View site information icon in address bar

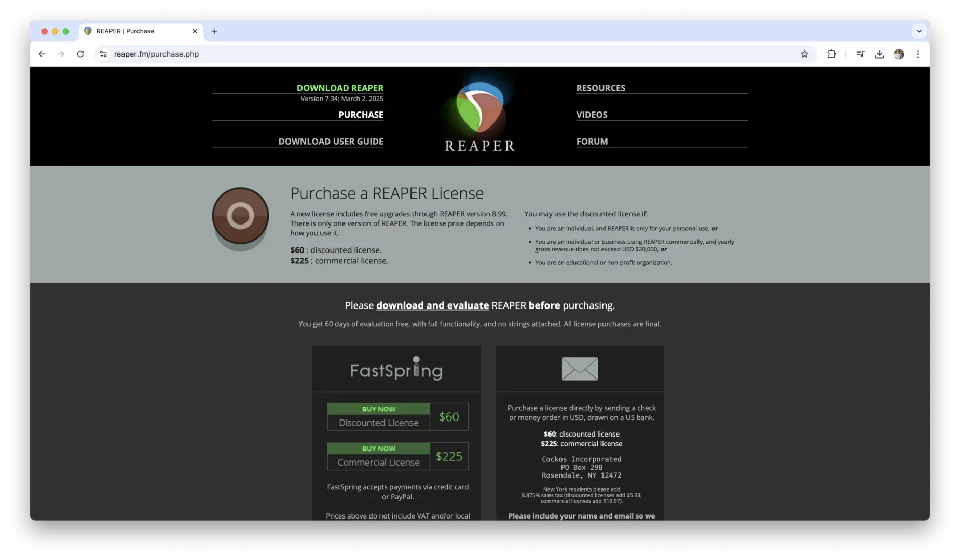pyautogui.click(x=103, y=54)
